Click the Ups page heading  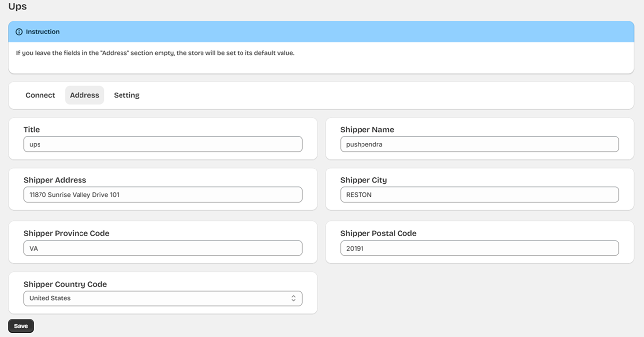(18, 7)
